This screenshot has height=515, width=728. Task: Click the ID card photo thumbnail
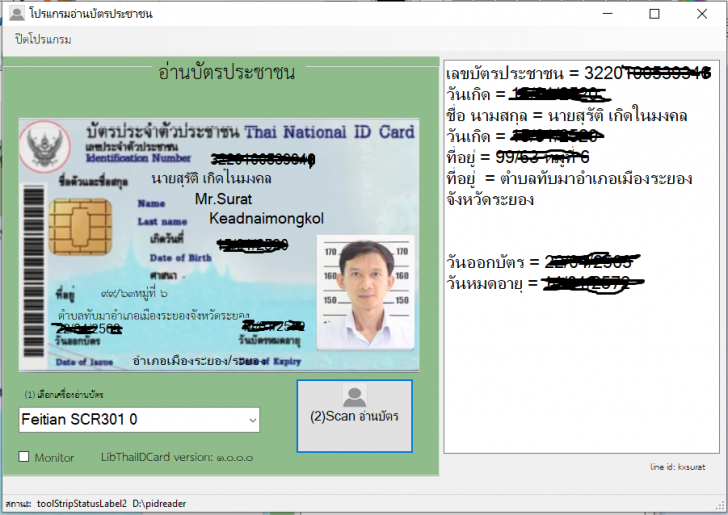click(365, 293)
